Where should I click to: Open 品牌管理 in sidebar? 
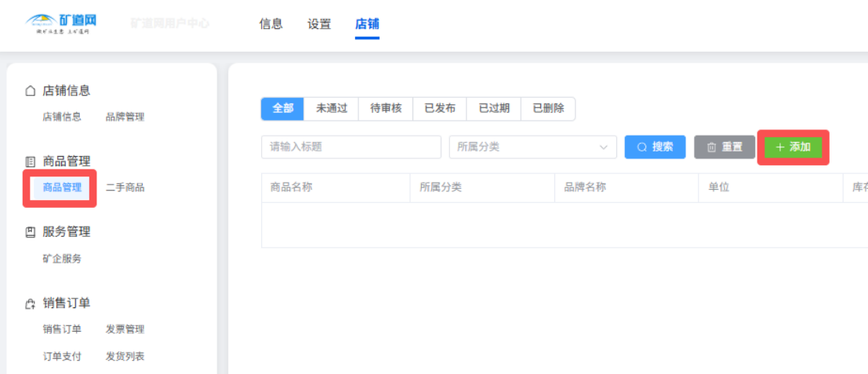(125, 117)
